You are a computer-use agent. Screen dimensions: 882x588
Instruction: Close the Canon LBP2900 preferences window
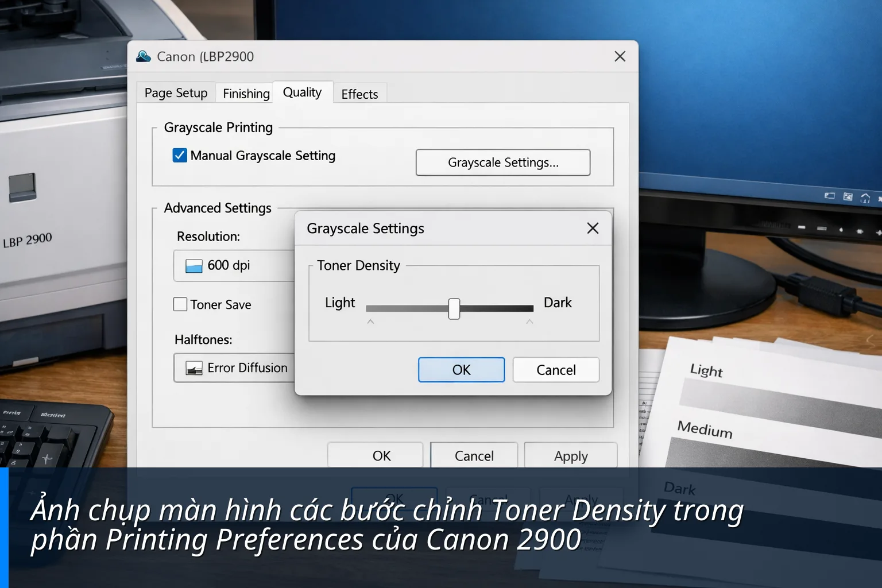[x=620, y=56]
